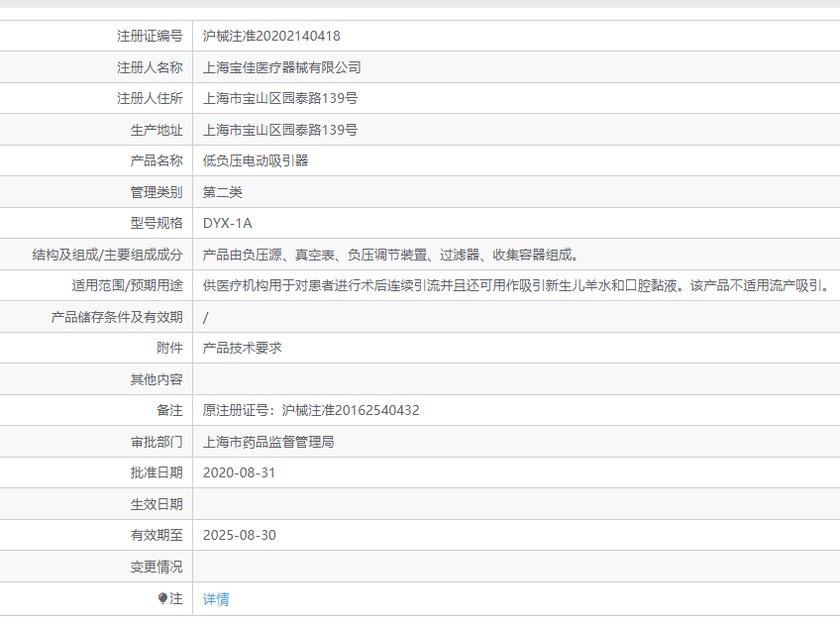This screenshot has width=840, height=625.
Task: Click the 管理类别 label
Action: click(x=157, y=192)
